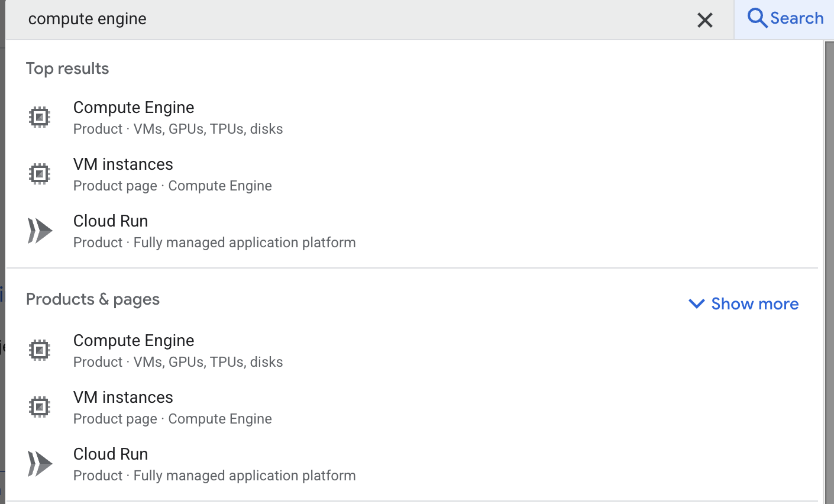Clear the search query with the X icon
Screen dimensions: 834x504
point(704,20)
